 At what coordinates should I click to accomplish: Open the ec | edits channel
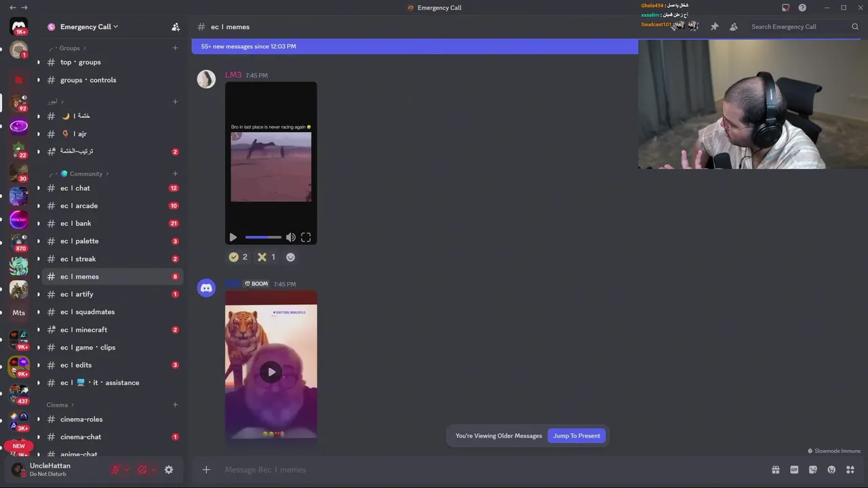112,365
